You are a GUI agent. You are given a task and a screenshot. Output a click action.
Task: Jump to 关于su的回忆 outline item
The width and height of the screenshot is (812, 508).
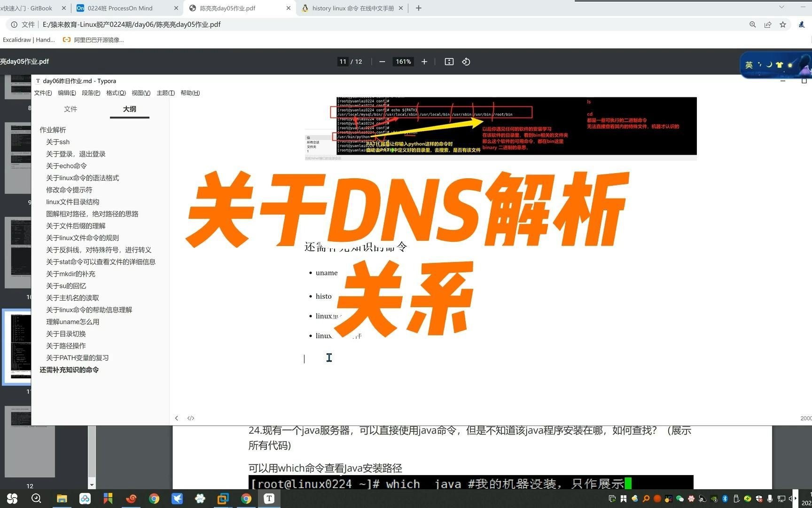pos(66,286)
